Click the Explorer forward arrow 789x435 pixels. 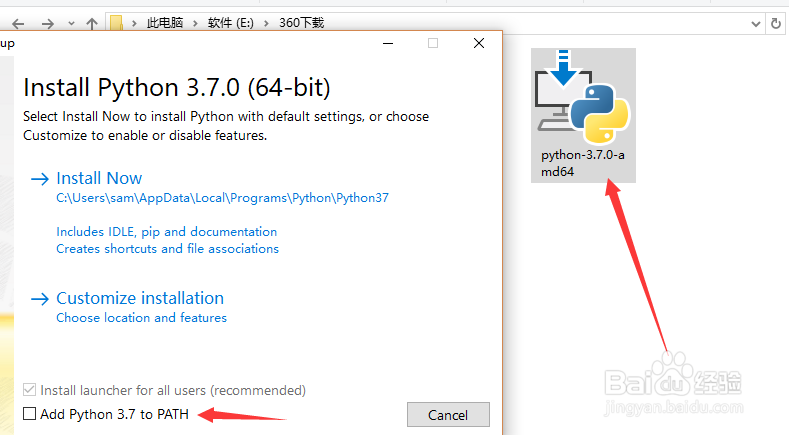coord(47,22)
